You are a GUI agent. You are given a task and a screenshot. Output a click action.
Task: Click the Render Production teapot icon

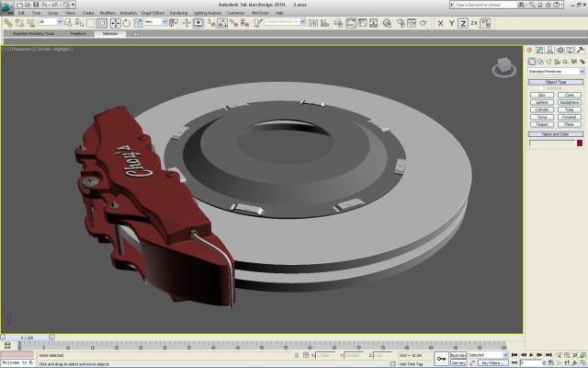point(423,23)
